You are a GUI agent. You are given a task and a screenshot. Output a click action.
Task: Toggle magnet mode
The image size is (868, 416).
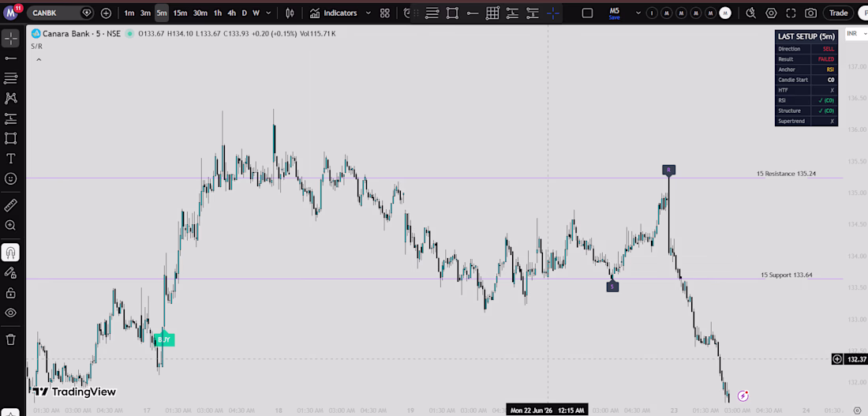[10, 253]
